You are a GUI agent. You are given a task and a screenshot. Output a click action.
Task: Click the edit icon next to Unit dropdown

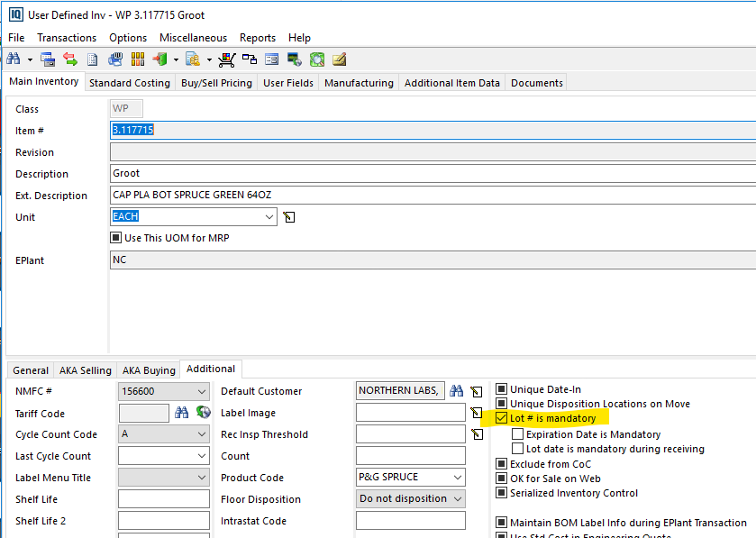[289, 217]
